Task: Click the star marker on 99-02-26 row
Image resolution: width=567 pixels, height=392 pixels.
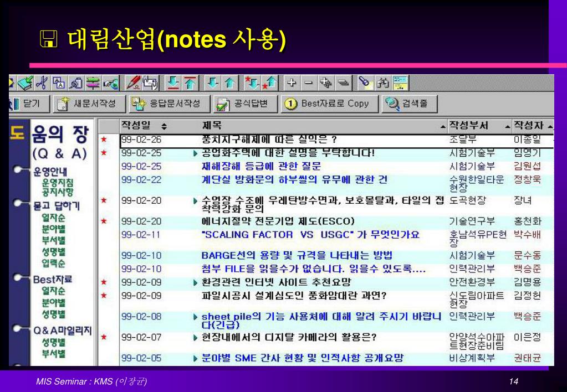Action: coord(104,139)
